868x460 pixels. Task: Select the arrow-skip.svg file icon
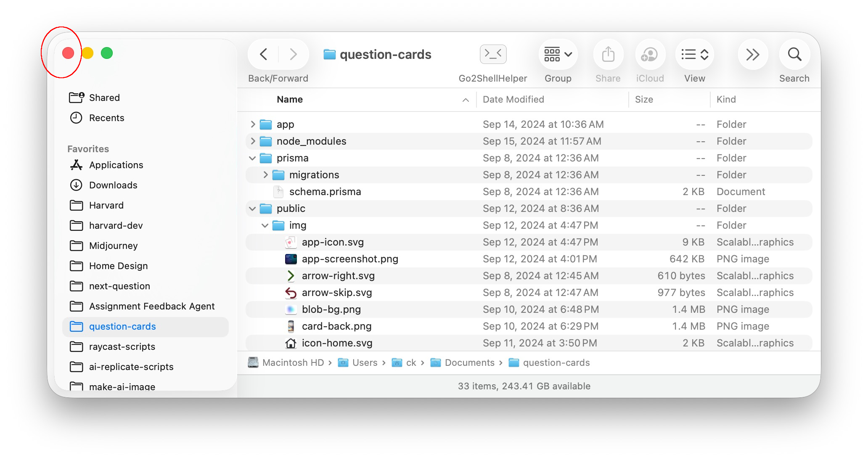pos(291,293)
